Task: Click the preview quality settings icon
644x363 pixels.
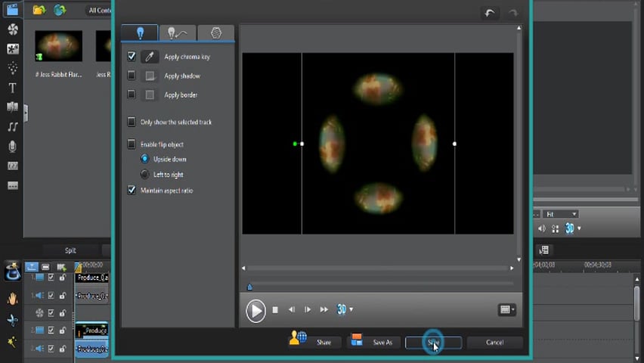Action: coord(556,229)
